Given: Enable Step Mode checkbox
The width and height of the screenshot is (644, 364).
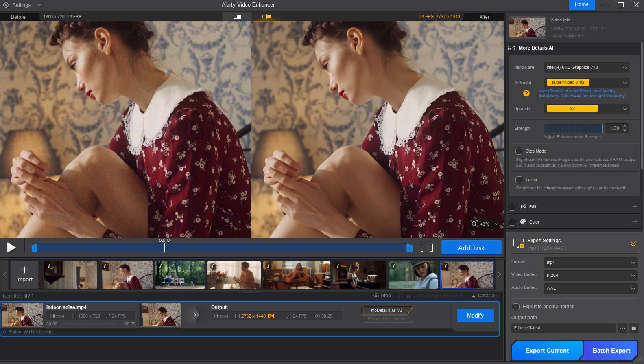Looking at the screenshot, I should point(519,151).
